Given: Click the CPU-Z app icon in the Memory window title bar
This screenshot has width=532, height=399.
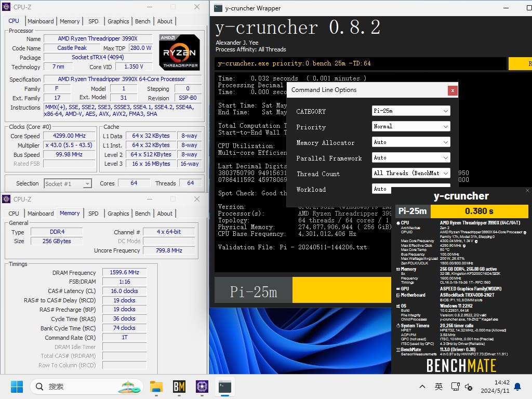Looking at the screenshot, I should tap(6, 199).
